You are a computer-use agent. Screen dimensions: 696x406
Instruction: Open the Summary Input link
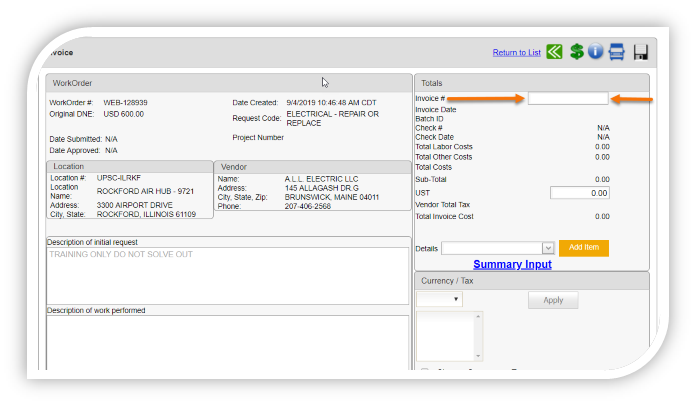(x=512, y=265)
